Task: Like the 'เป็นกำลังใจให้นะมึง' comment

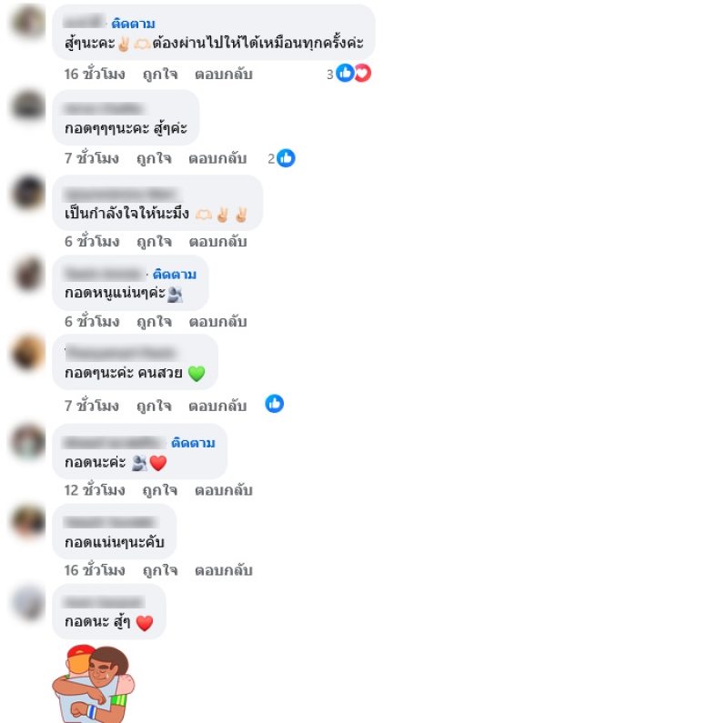Action: 154,241
